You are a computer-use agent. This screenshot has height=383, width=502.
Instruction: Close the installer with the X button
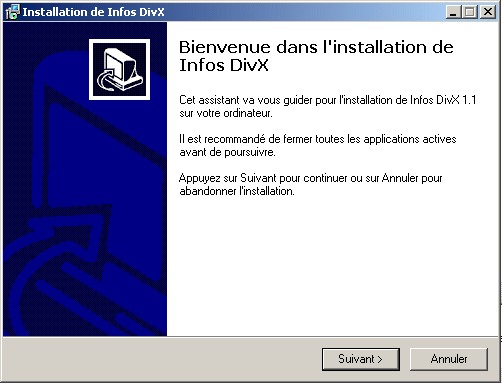click(x=488, y=12)
